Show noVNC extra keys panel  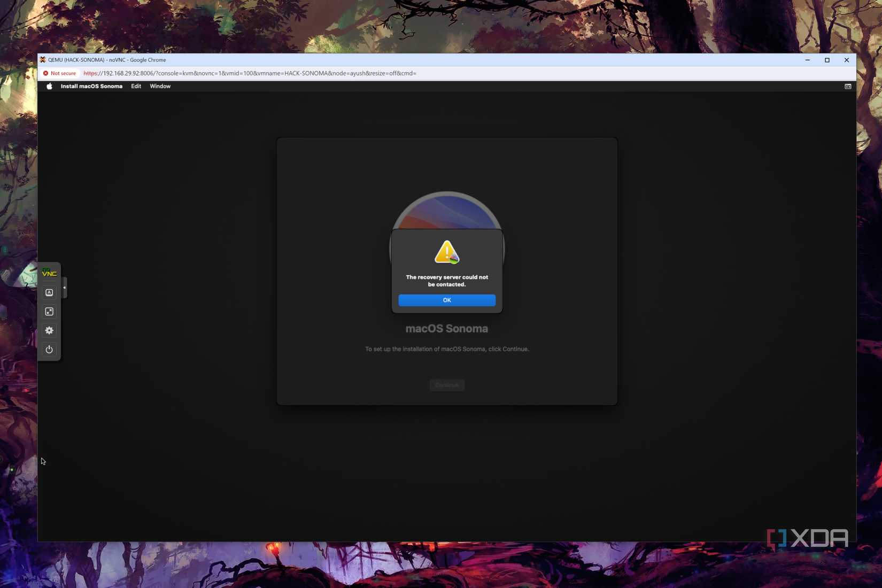click(x=49, y=292)
